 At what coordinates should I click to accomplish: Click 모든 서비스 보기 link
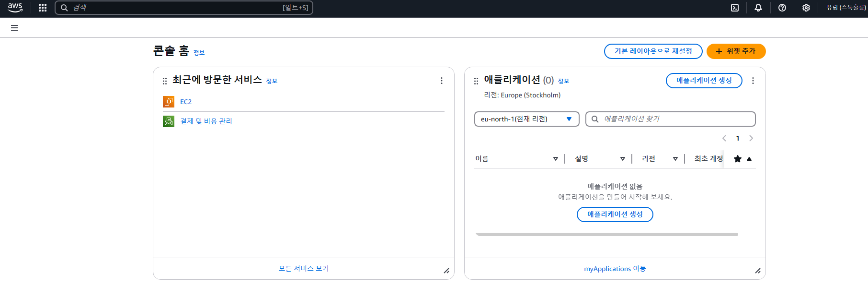(304, 269)
